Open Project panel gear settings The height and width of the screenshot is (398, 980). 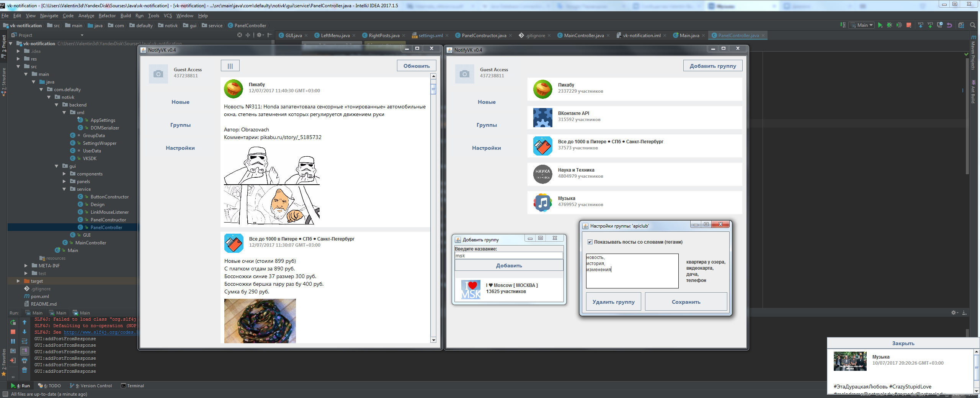point(260,35)
